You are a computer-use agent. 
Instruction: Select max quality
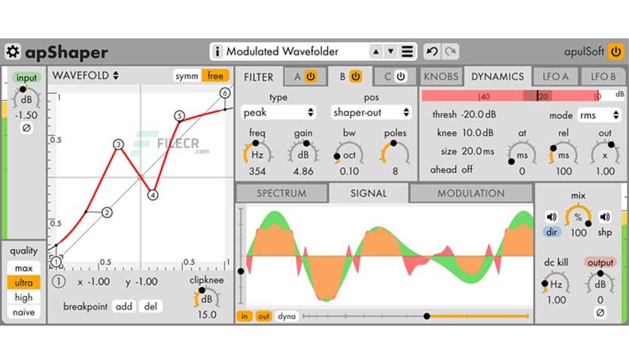(23, 268)
